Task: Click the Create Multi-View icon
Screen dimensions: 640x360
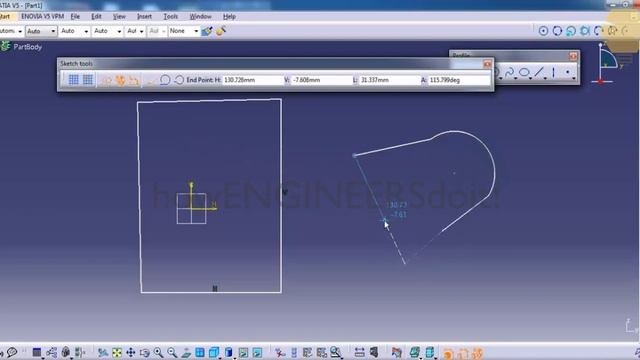Action: pyautogui.click(x=200, y=352)
